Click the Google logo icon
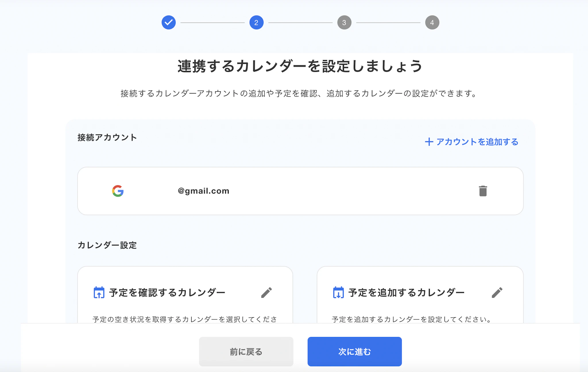This screenshot has height=372, width=588. (118, 191)
